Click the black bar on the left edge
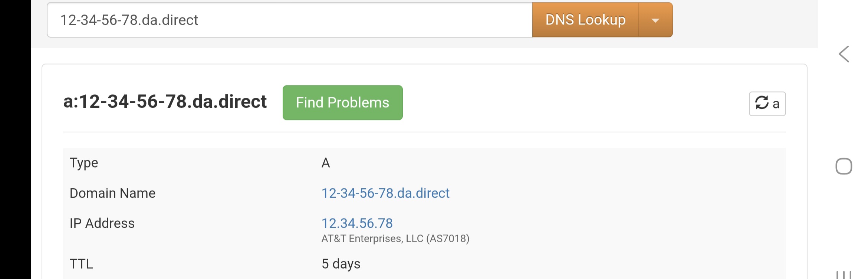The width and height of the screenshot is (868, 279). point(15,139)
